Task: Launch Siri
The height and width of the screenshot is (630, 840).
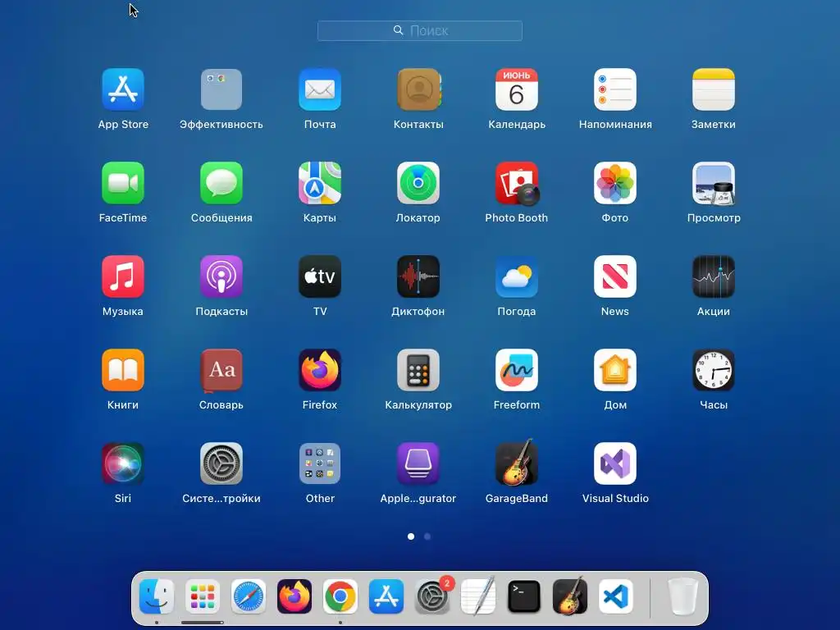Action: pyautogui.click(x=123, y=463)
